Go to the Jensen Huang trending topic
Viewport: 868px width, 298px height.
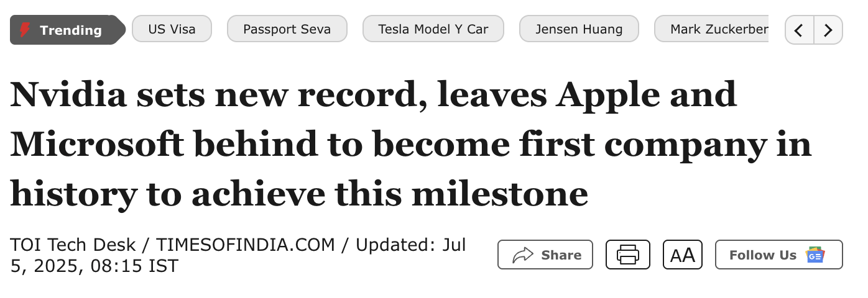click(x=578, y=29)
